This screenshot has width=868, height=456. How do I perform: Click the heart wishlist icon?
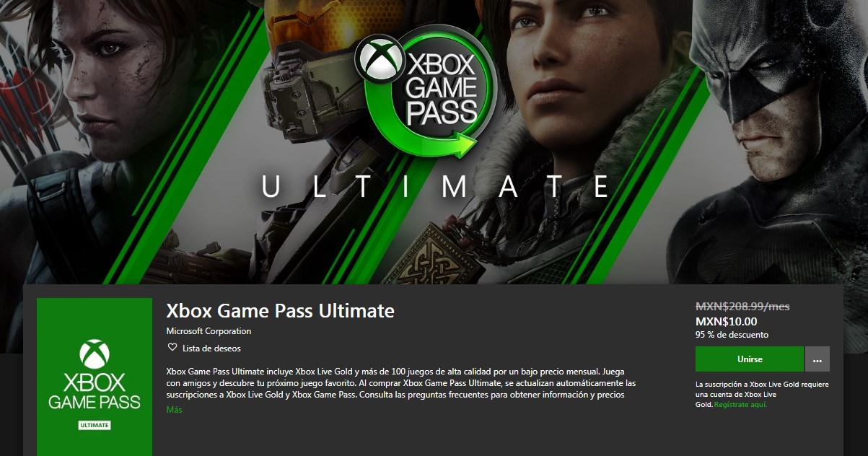[x=172, y=348]
